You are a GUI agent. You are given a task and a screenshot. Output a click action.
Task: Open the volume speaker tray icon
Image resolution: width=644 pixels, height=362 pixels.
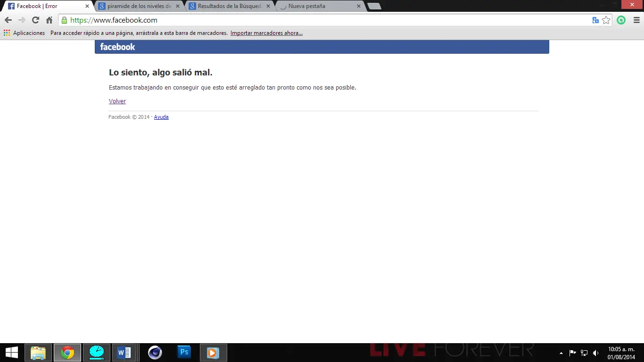click(x=595, y=353)
